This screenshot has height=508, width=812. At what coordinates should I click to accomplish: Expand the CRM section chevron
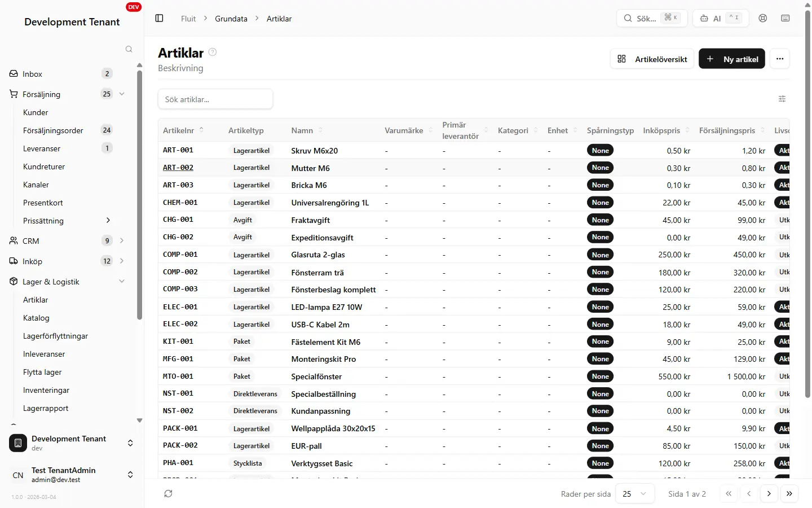(122, 240)
